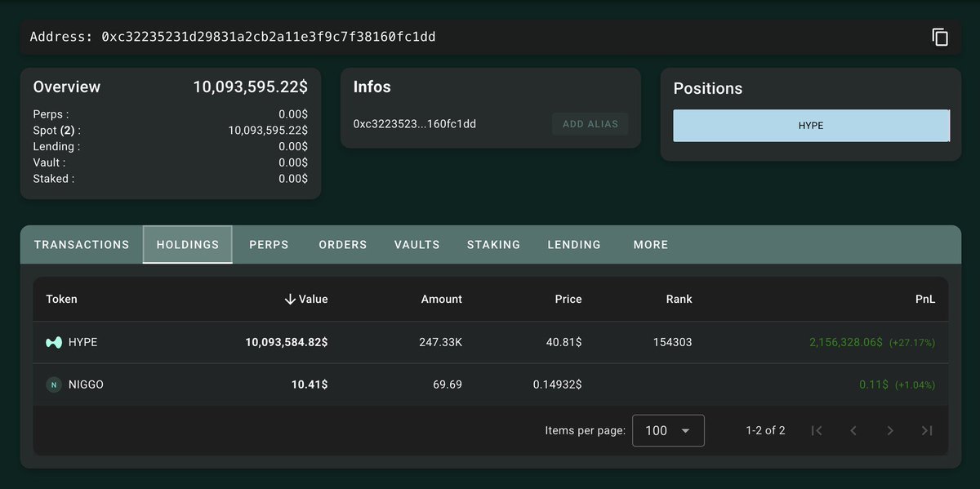This screenshot has width=980, height=489.
Task: Open the Staking tab
Action: (x=493, y=245)
